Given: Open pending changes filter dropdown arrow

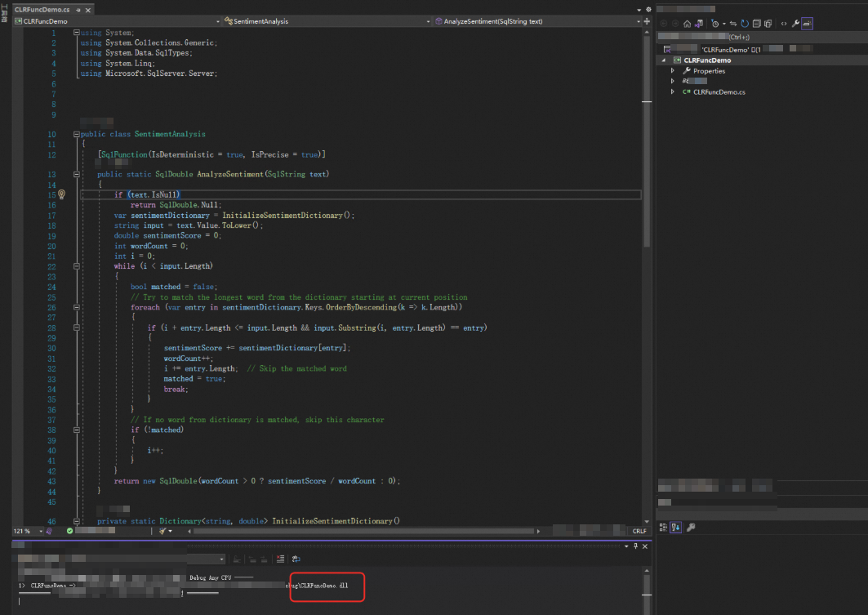Looking at the screenshot, I should click(x=724, y=23).
